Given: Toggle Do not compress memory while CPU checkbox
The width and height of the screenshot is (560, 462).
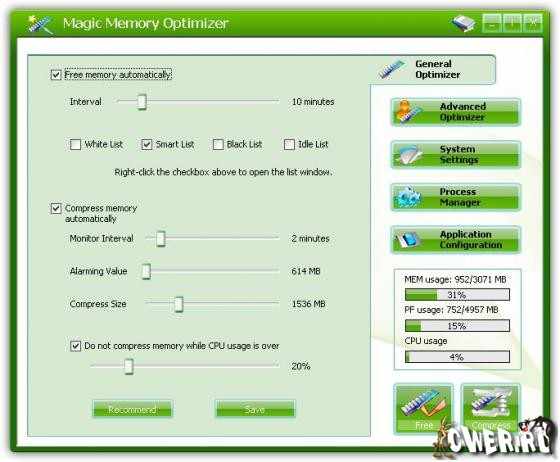Looking at the screenshot, I should [x=75, y=346].
